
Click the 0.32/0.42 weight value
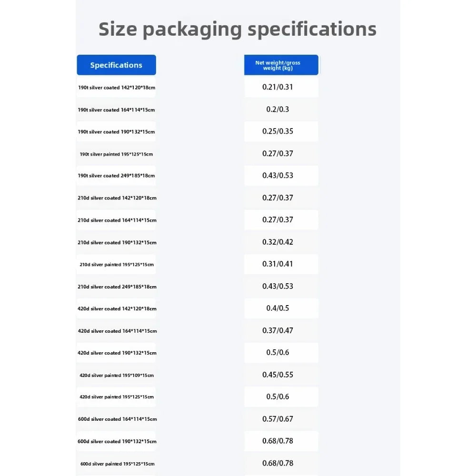tap(278, 242)
